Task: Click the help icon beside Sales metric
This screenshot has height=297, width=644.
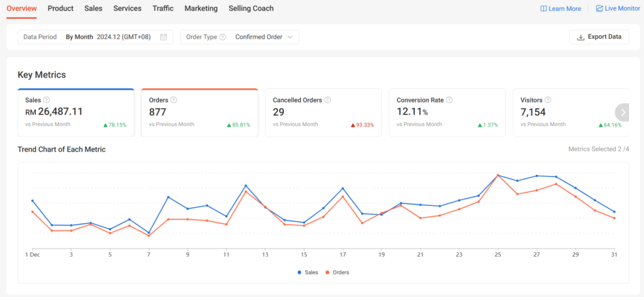Action: (x=47, y=100)
